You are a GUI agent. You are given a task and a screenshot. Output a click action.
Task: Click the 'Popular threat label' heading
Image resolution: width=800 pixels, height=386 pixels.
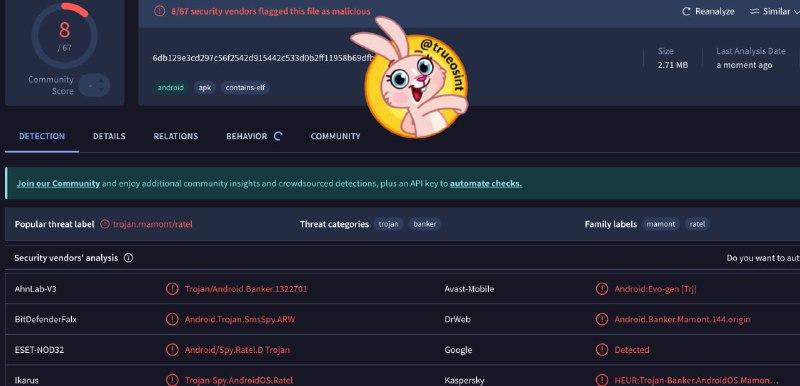point(55,224)
